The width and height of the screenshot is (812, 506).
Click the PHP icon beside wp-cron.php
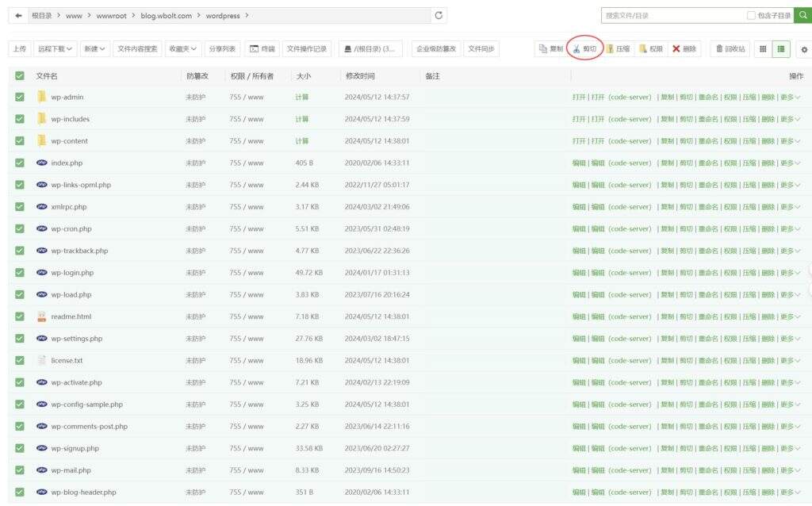point(42,228)
